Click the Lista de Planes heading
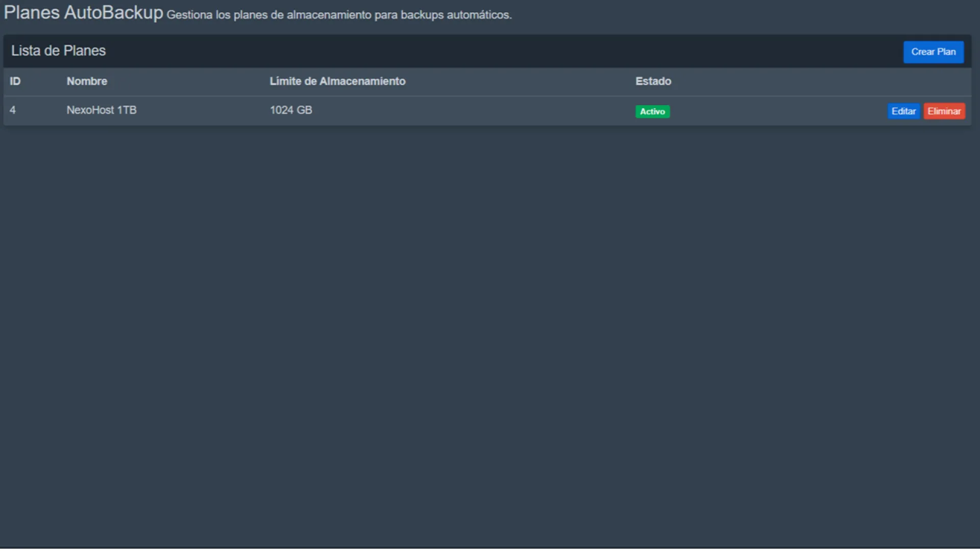Viewport: 980px width, 551px height. tap(58, 51)
